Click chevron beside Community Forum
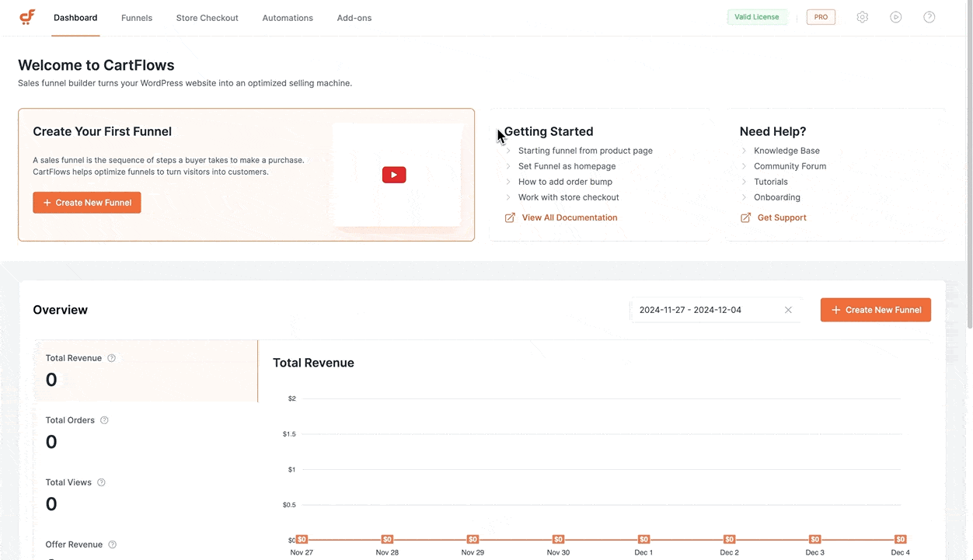The image size is (973, 560). (744, 166)
